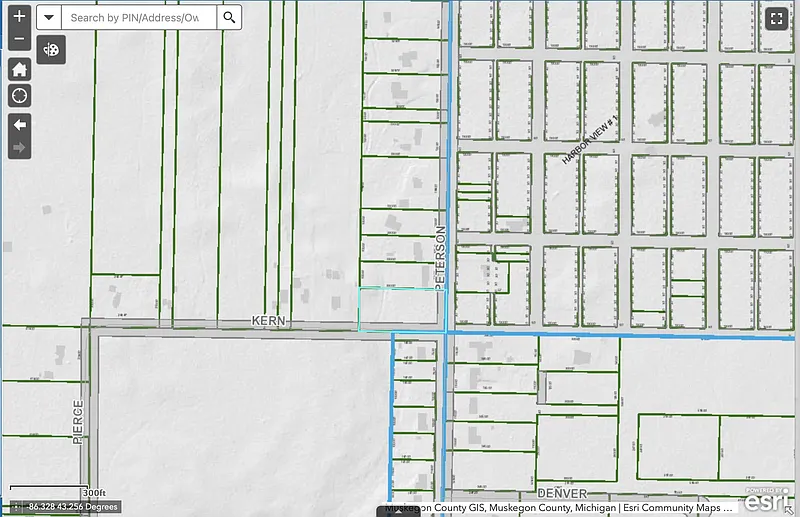This screenshot has height=517, width=800.
Task: Click the DENVER street label
Action: pos(562,494)
